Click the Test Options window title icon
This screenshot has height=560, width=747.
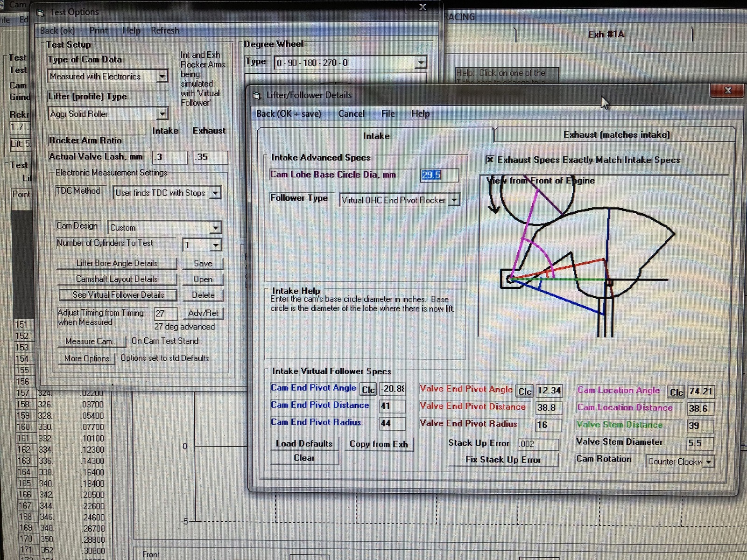pos(41,13)
